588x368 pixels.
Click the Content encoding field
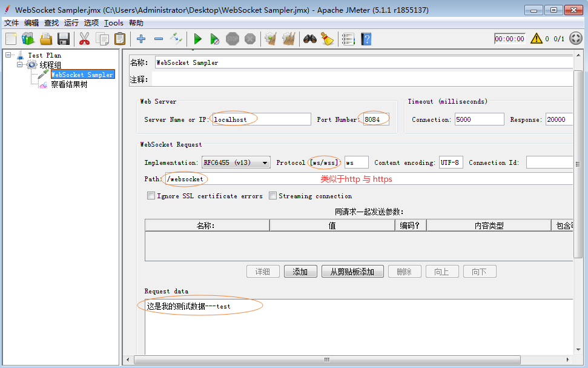click(x=451, y=162)
